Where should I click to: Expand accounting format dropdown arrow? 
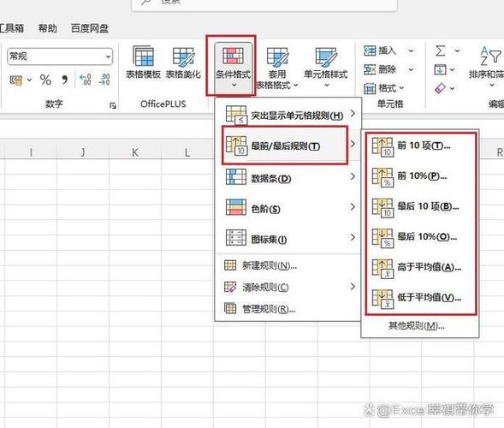tap(29, 80)
